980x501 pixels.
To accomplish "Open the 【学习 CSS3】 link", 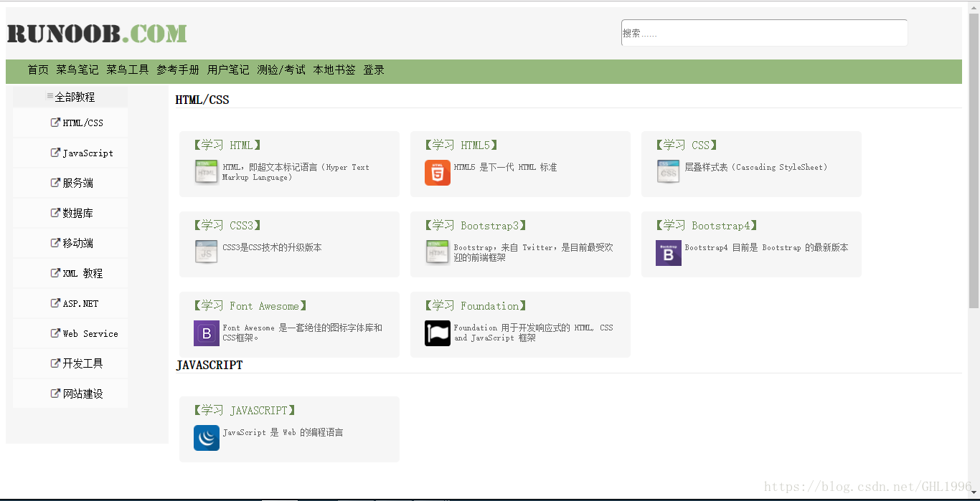I will pos(227,226).
